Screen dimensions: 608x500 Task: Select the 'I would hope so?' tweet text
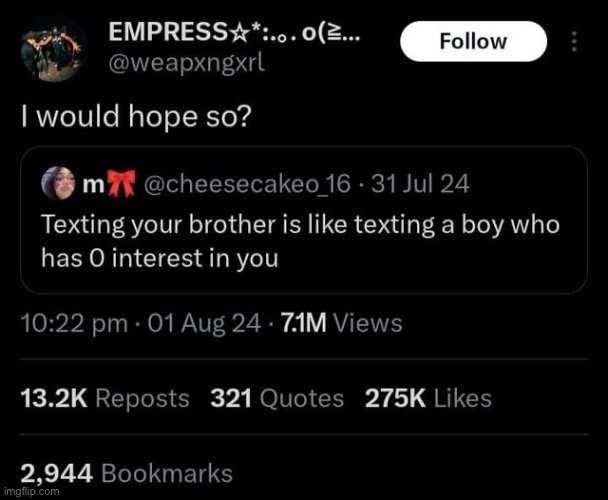[136, 117]
